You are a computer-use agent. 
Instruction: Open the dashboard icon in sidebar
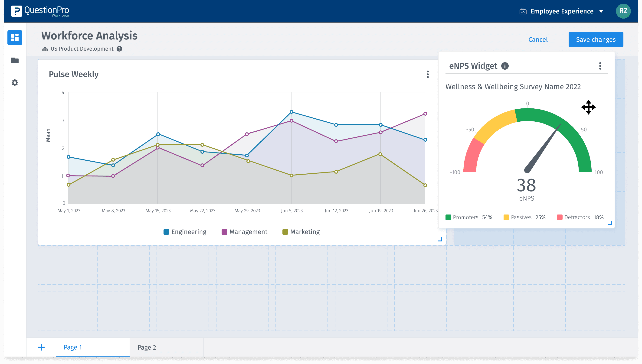tap(15, 38)
